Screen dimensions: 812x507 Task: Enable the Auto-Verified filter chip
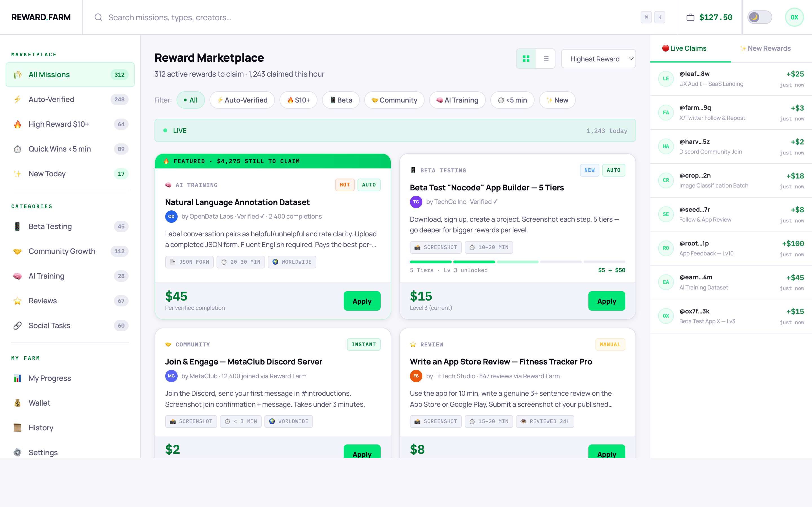pyautogui.click(x=242, y=100)
